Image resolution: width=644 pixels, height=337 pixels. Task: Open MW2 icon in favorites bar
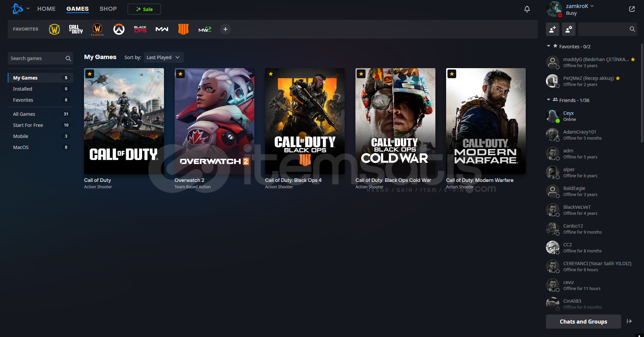click(x=205, y=30)
